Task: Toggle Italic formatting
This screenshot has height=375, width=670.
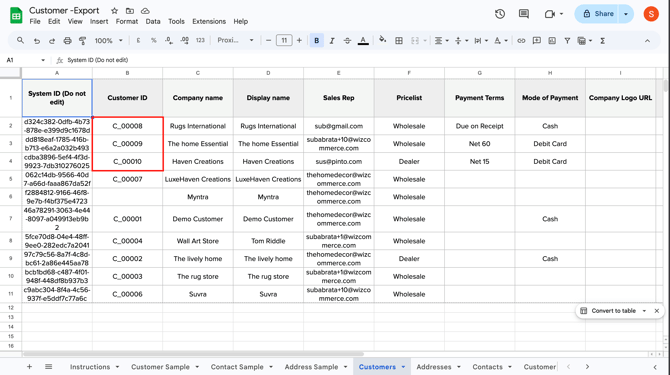Action: 332,41
